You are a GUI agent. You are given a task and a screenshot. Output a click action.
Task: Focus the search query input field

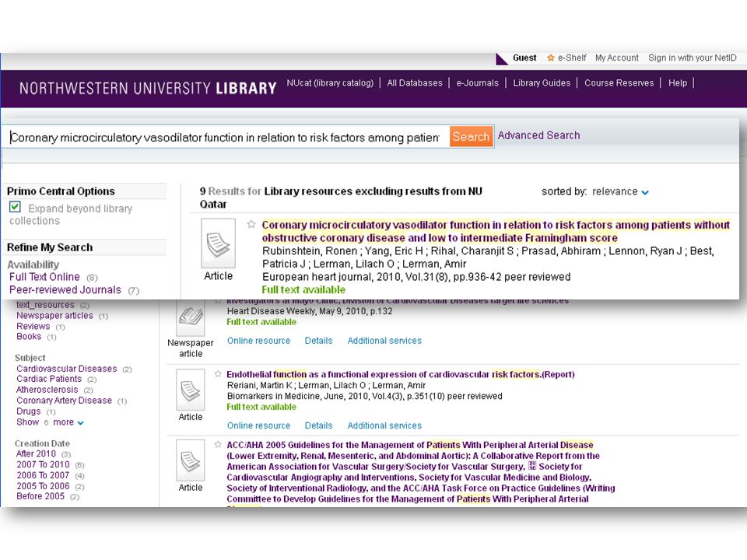226,137
